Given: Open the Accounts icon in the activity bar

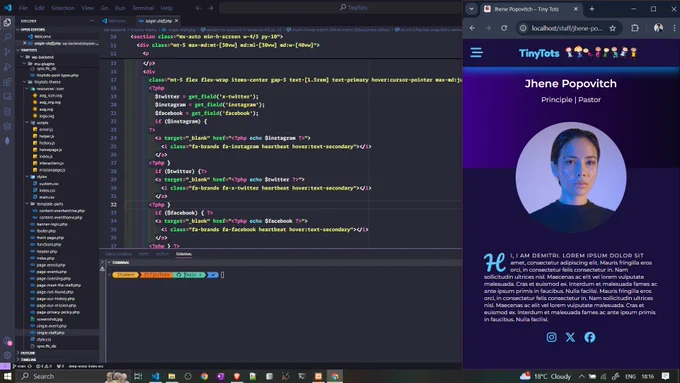Looking at the screenshot, I should click(x=7, y=341).
